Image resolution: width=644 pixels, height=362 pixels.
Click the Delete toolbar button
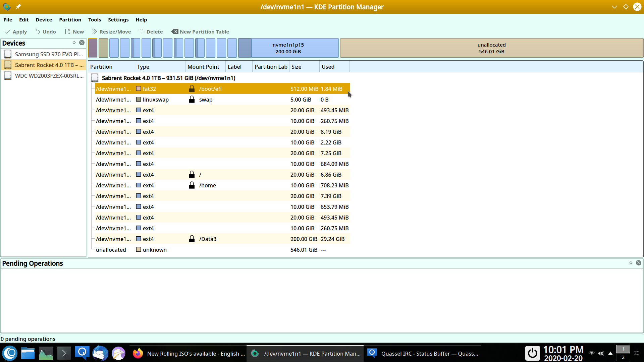[151, 32]
